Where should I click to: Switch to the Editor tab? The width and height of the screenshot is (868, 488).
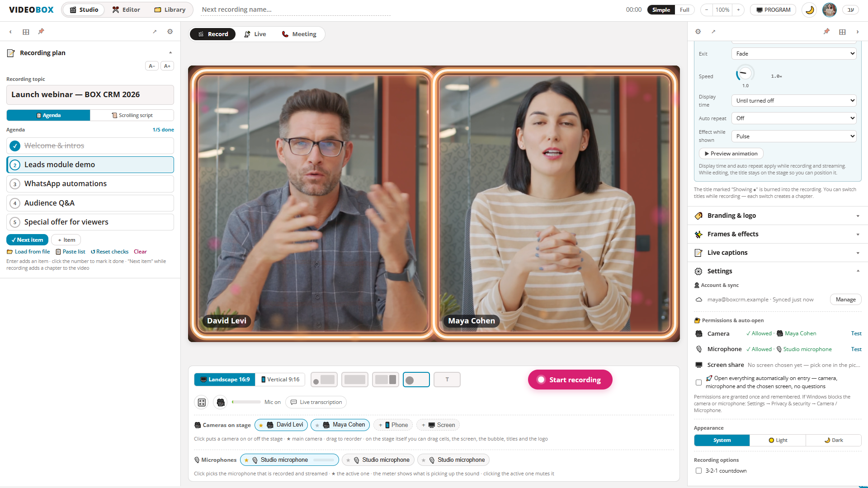[x=126, y=9]
